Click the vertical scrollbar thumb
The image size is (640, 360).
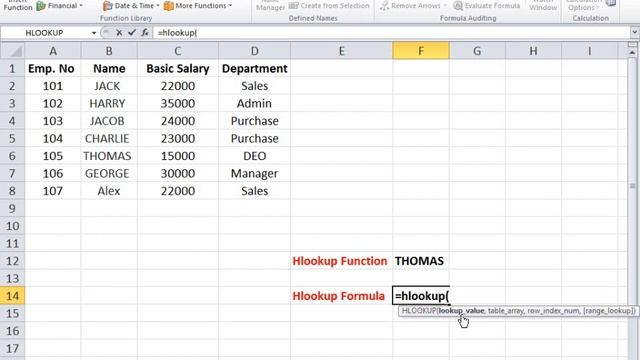632,186
